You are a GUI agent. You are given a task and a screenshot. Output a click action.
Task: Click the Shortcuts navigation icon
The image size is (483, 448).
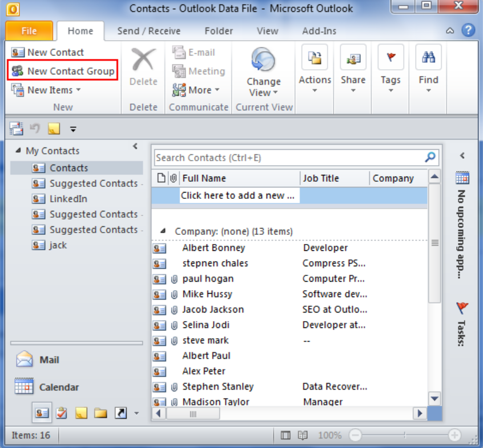120,413
